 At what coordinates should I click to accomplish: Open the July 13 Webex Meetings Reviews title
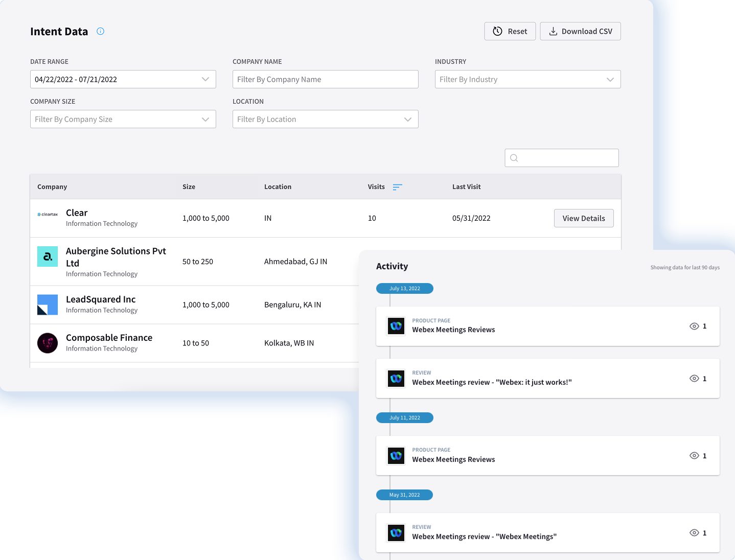[x=454, y=330]
